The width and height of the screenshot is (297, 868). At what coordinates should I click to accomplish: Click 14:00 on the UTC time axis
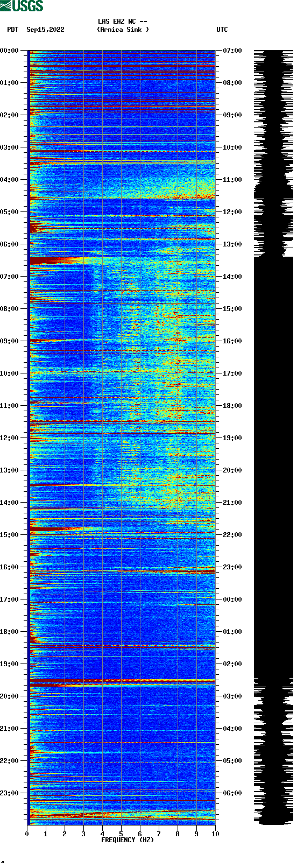tap(232, 277)
